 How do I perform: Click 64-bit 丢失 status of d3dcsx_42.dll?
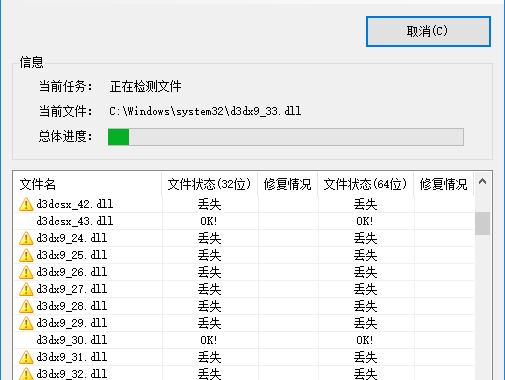point(365,204)
